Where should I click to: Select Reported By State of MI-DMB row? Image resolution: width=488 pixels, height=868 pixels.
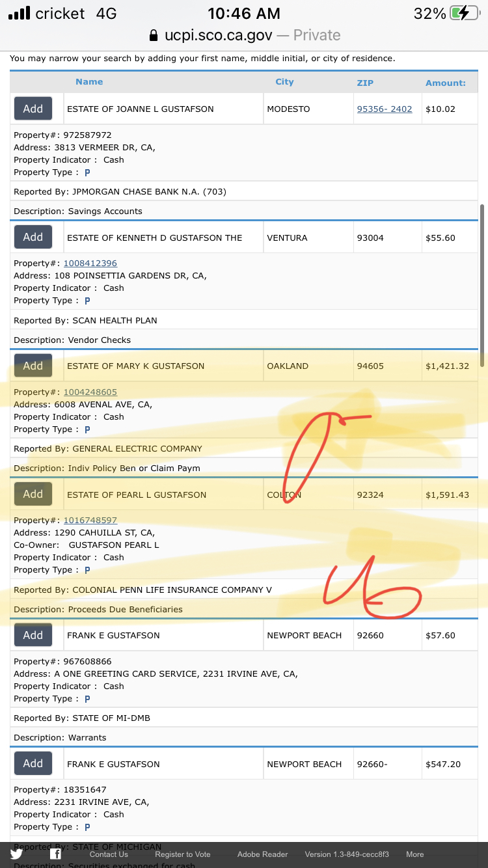pyautogui.click(x=244, y=718)
